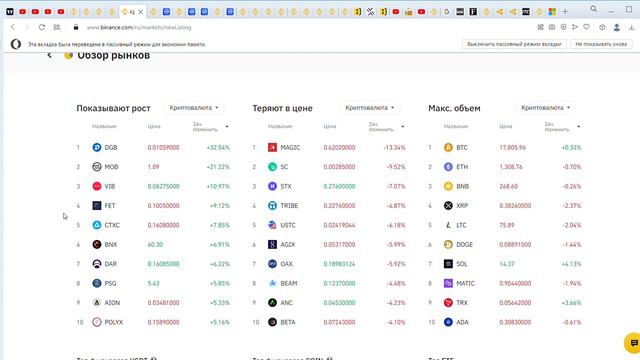Click the MAGIC change -13.34%

[x=394, y=147]
